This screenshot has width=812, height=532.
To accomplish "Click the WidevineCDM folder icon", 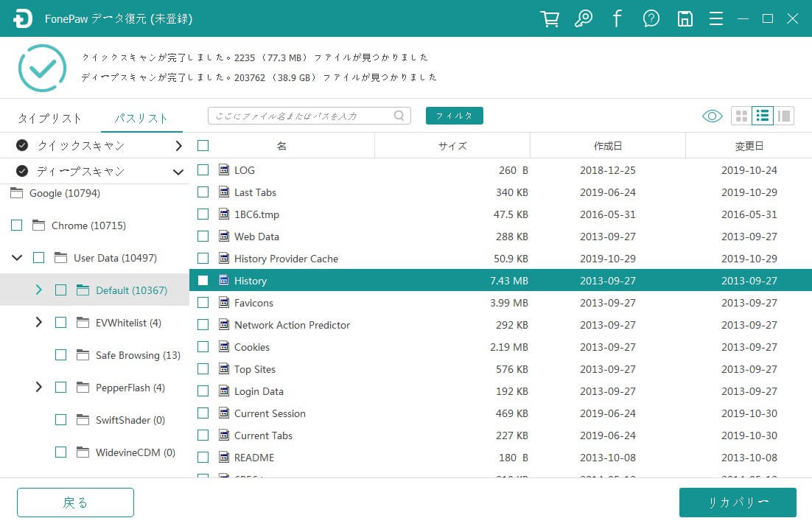I will tap(83, 452).
